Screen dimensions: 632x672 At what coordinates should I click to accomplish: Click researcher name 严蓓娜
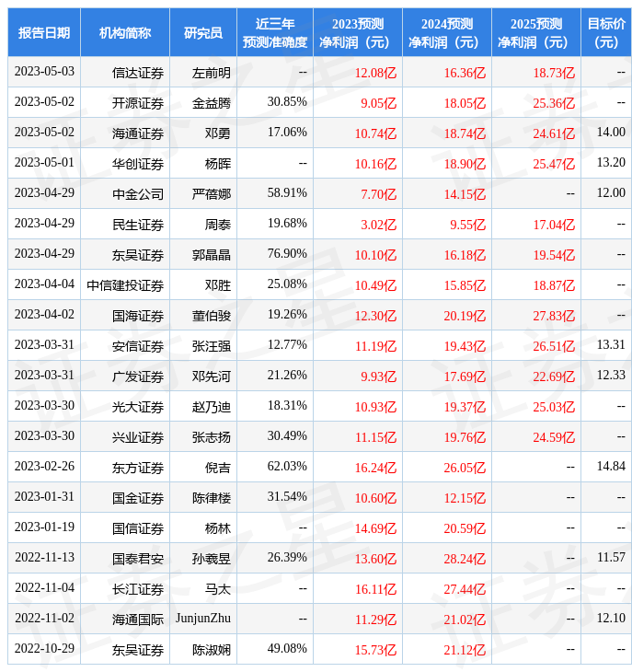(x=212, y=194)
